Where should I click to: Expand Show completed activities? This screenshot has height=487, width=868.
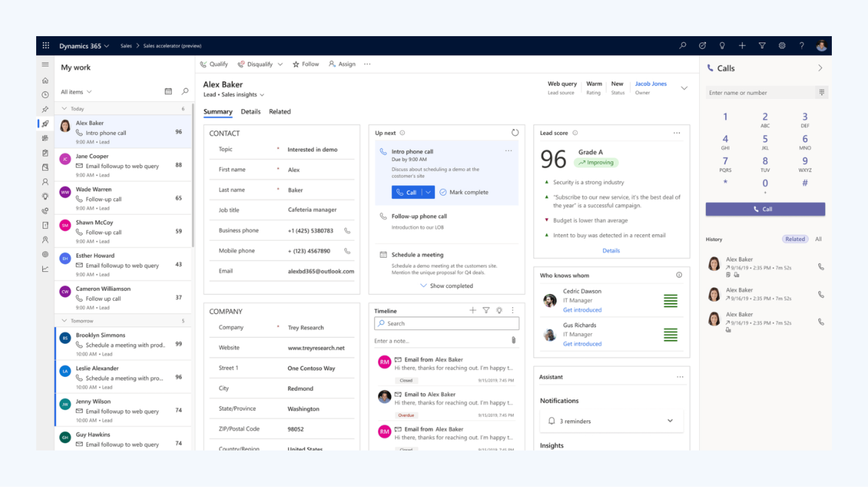coord(447,286)
